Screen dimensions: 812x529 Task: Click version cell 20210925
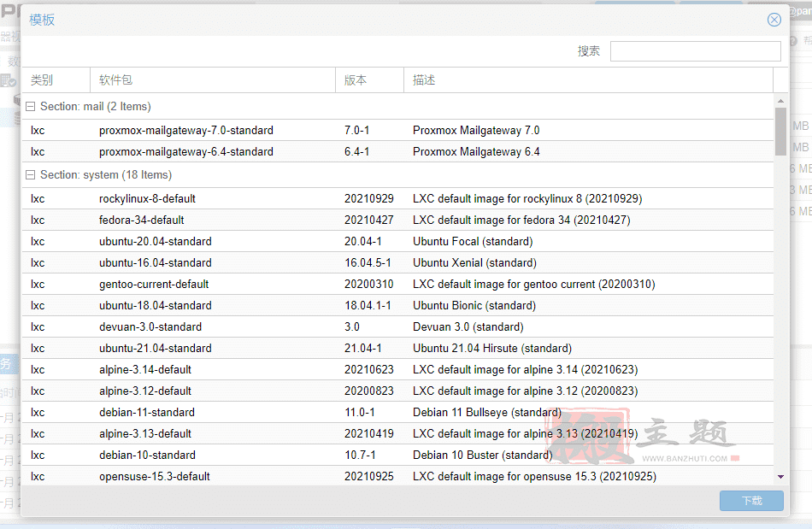pyautogui.click(x=368, y=476)
